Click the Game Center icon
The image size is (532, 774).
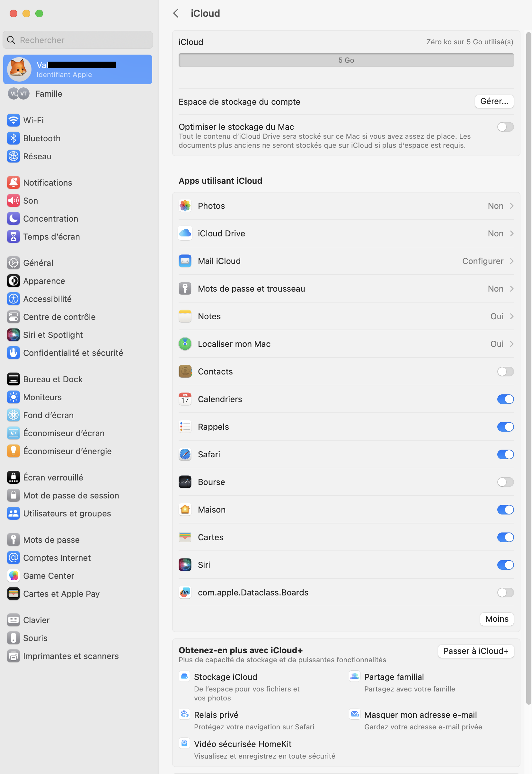coord(13,576)
